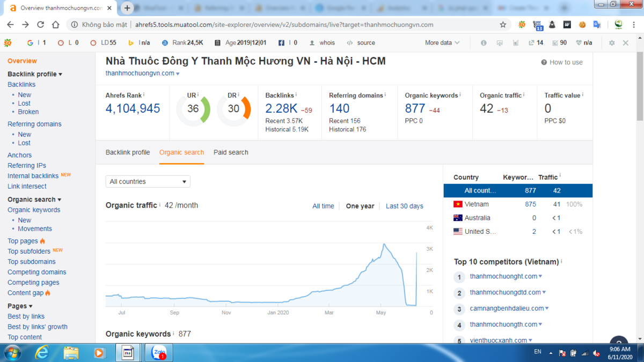Show Last 30 days organic traffic
644x362 pixels.
tap(405, 206)
